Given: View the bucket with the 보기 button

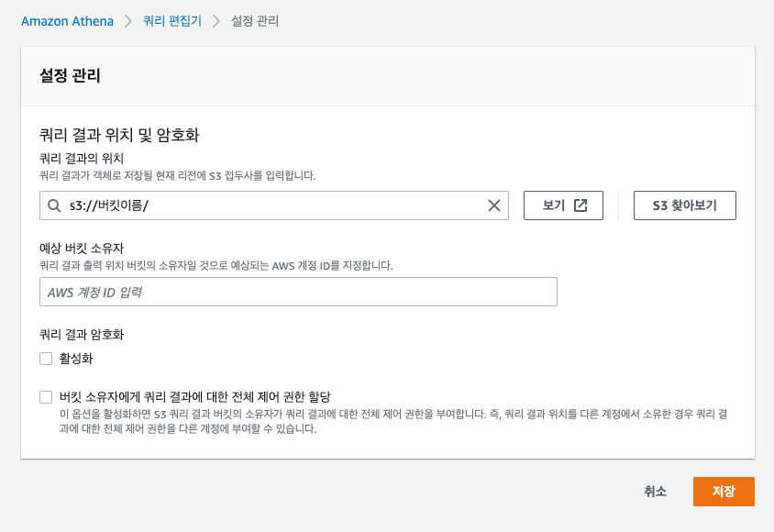Looking at the screenshot, I should pyautogui.click(x=561, y=205).
